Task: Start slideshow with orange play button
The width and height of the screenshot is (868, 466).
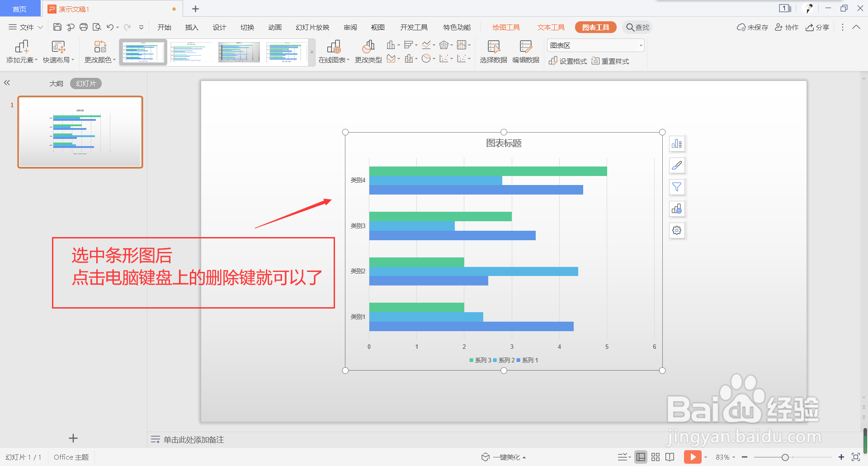Action: point(693,457)
